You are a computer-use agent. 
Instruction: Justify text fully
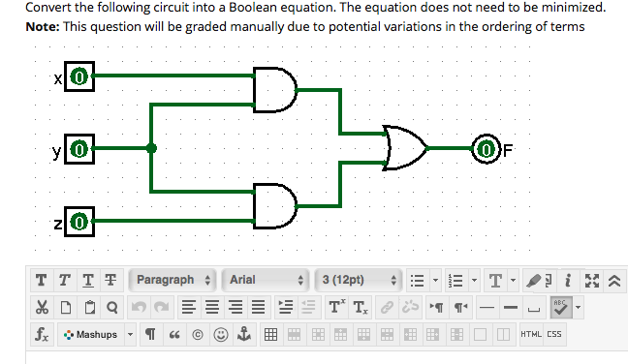[x=259, y=308]
